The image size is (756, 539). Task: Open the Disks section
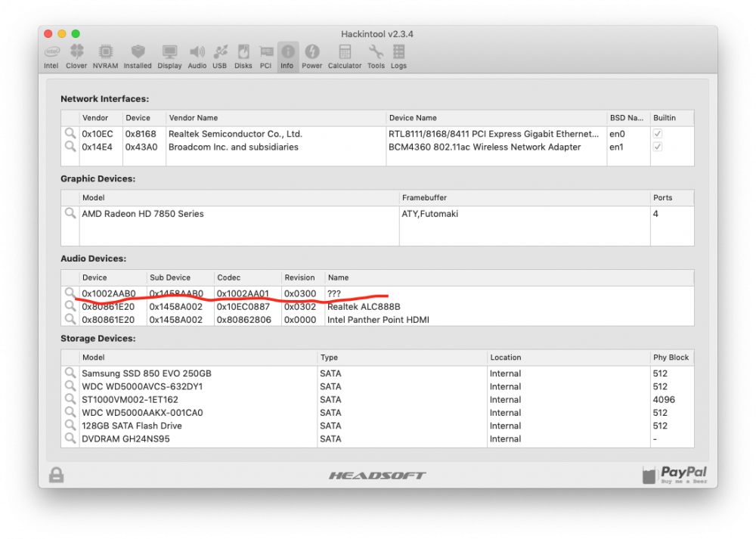243,57
